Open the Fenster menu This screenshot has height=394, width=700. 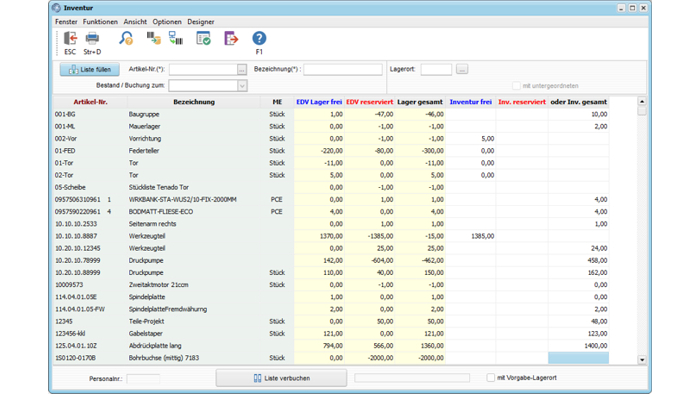66,21
